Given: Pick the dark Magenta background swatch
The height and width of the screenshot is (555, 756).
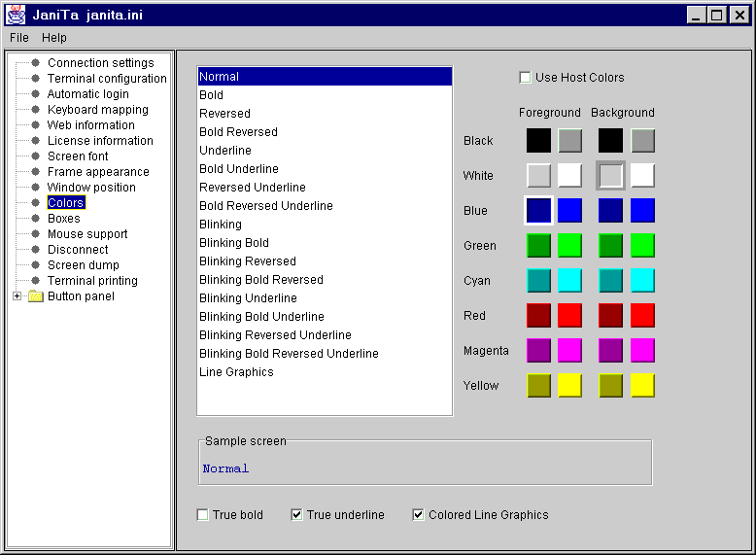Looking at the screenshot, I should 611,351.
